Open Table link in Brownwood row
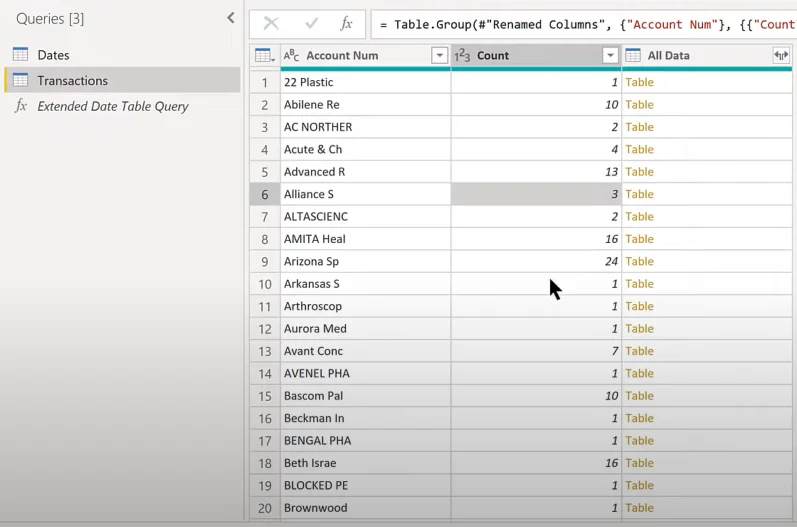Image resolution: width=797 pixels, height=527 pixels. point(639,507)
